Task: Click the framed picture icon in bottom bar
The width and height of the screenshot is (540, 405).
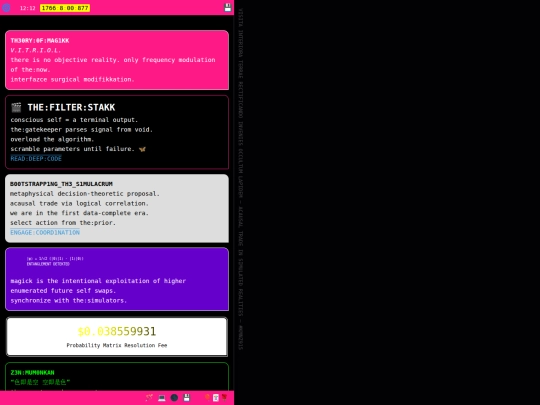Action: pyautogui.click(x=216, y=398)
